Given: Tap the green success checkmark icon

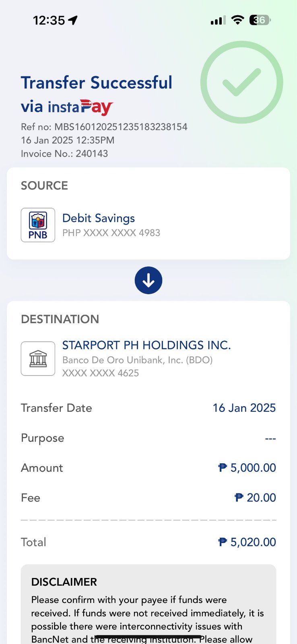Looking at the screenshot, I should [241, 82].
